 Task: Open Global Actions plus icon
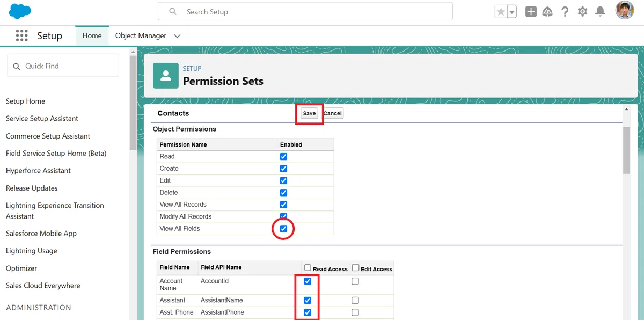[531, 12]
